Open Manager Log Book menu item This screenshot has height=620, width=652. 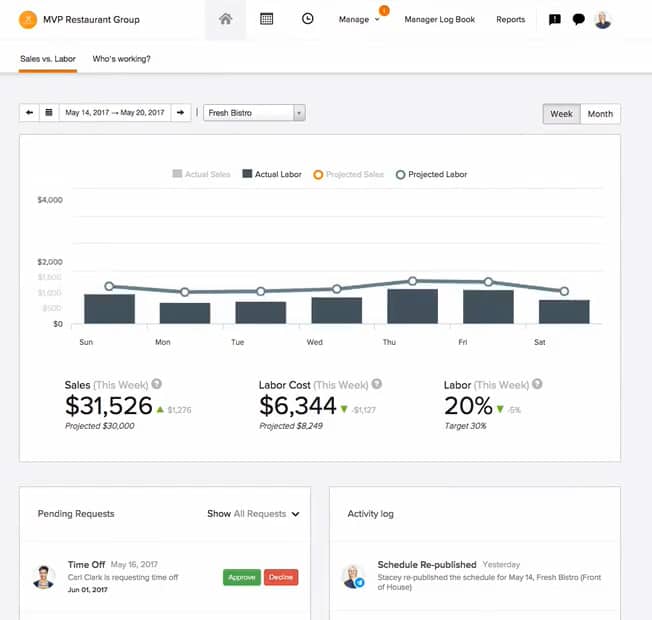(440, 20)
